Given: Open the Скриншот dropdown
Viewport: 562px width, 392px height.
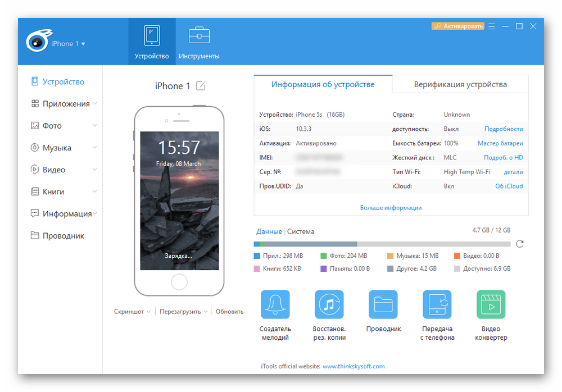Looking at the screenshot, I should pos(132,312).
